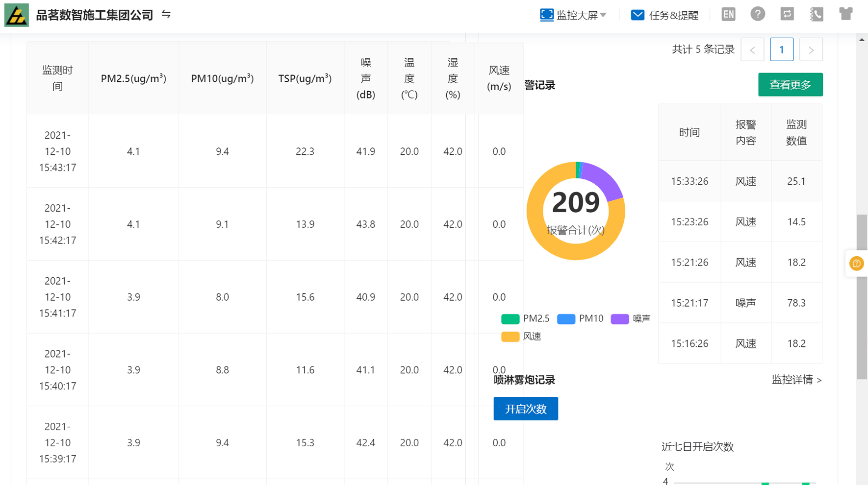Click the 近七日开启次数 chart title
This screenshot has width=868, height=485.
pos(697,447)
